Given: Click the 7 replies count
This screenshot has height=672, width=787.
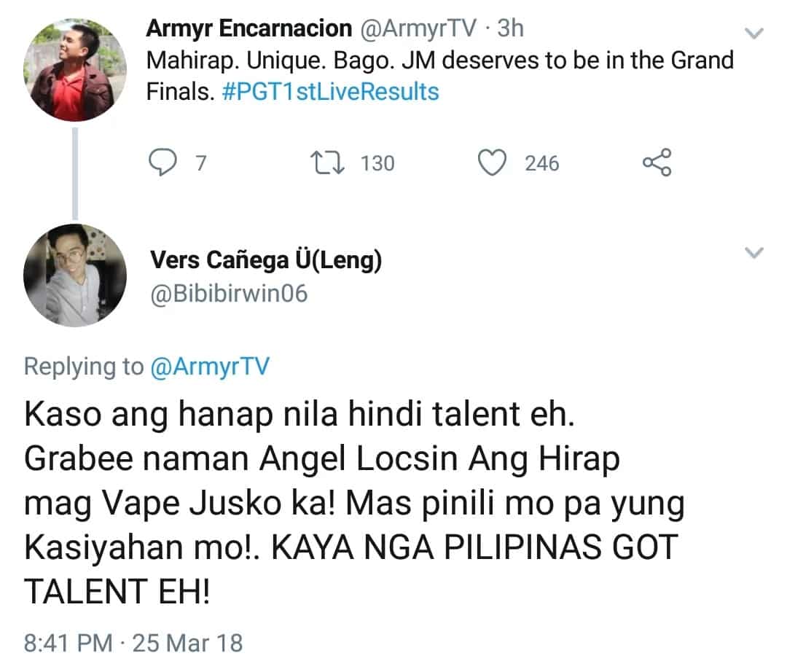Looking at the screenshot, I should [201, 163].
